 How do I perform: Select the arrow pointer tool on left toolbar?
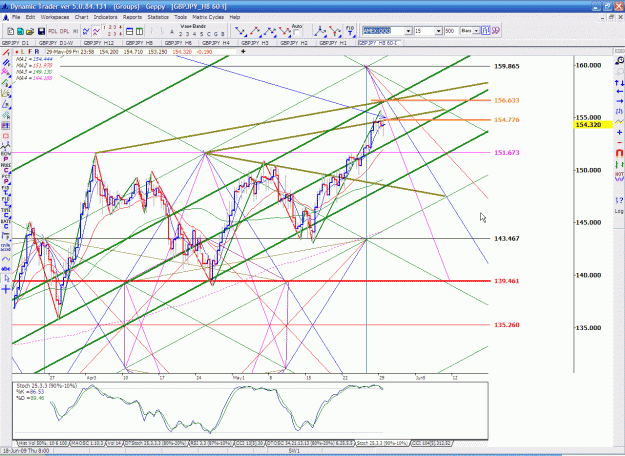[6, 279]
